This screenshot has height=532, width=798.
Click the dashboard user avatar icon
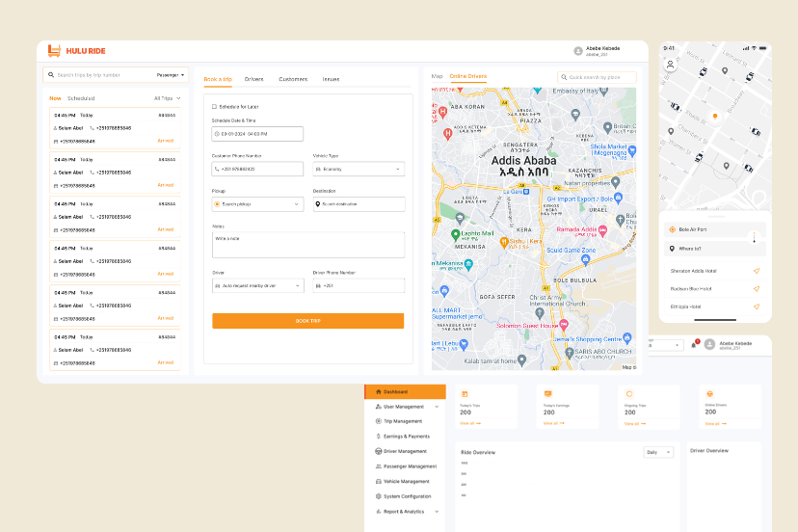click(x=709, y=345)
